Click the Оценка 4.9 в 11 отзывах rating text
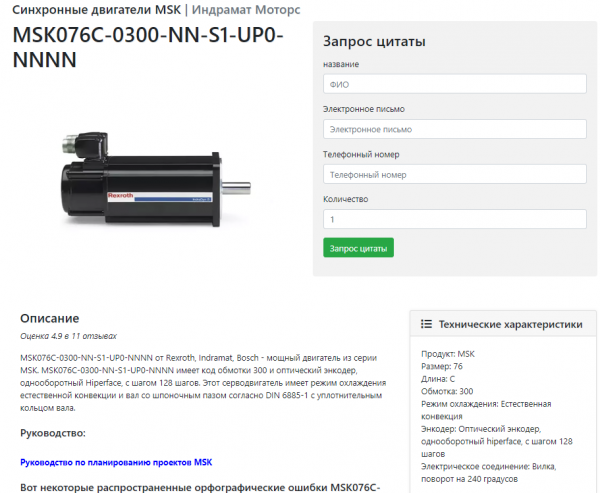The height and width of the screenshot is (493, 600). tap(68, 336)
